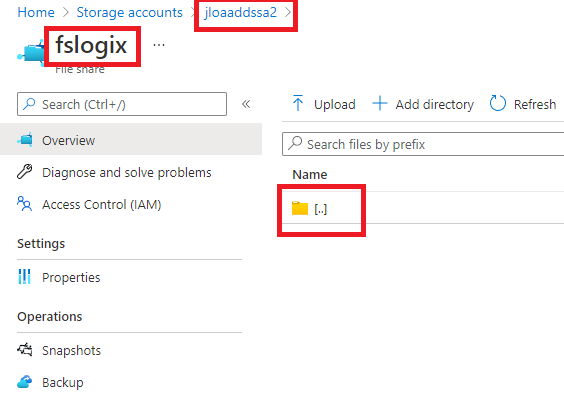Open Diagnose and solve problems wrench icon

coord(24,172)
